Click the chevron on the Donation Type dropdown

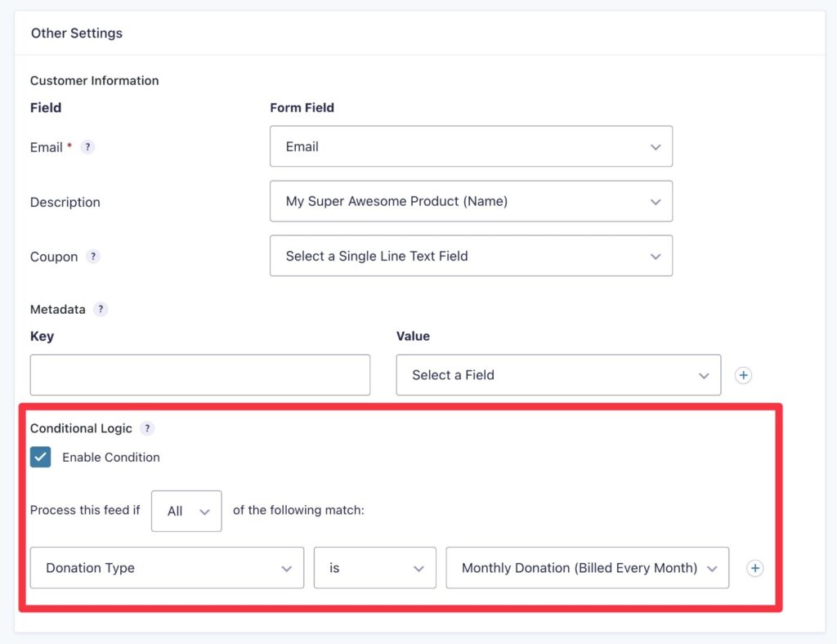pos(287,568)
